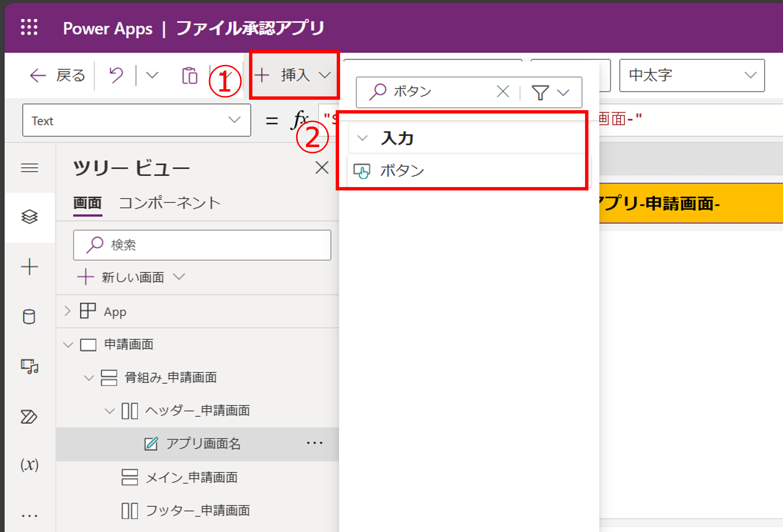Insert the ボタン control
Screen dimensions: 783x532
468,171
